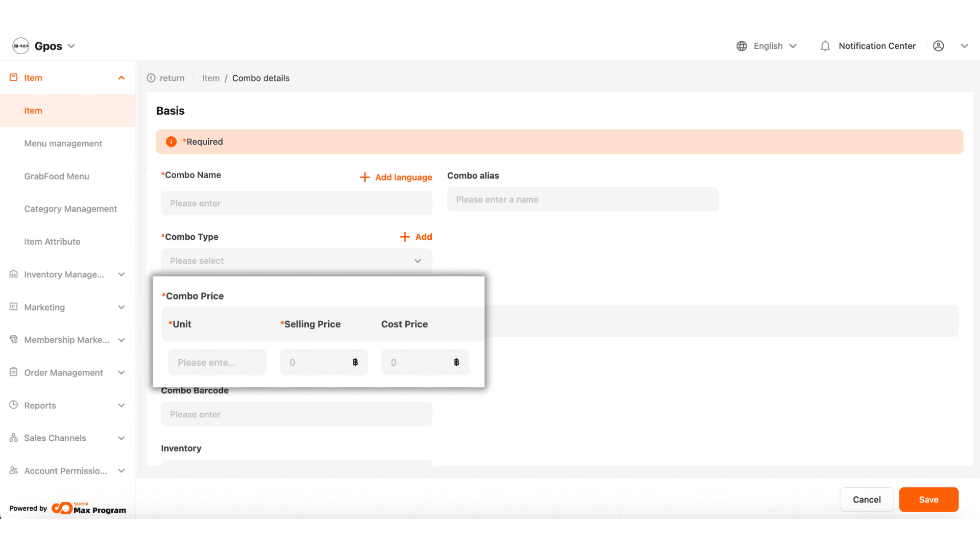The height and width of the screenshot is (551, 980).
Task: Open the user profile icon
Action: tap(938, 46)
